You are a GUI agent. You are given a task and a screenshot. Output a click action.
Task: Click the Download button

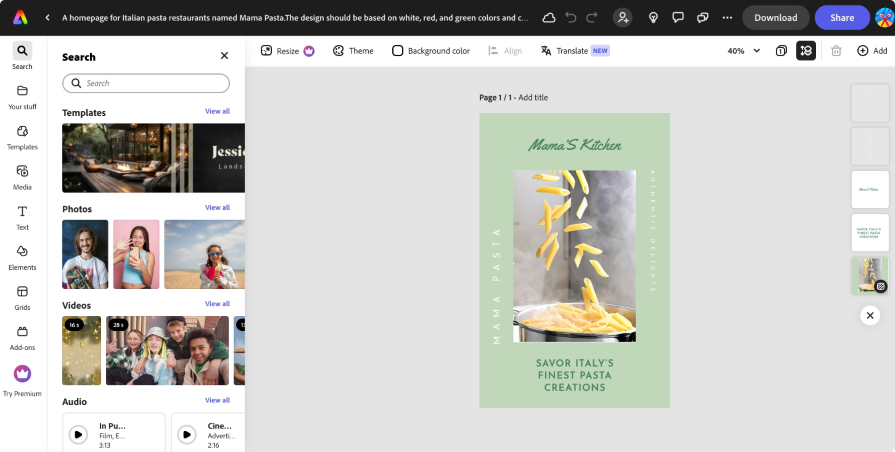(775, 18)
